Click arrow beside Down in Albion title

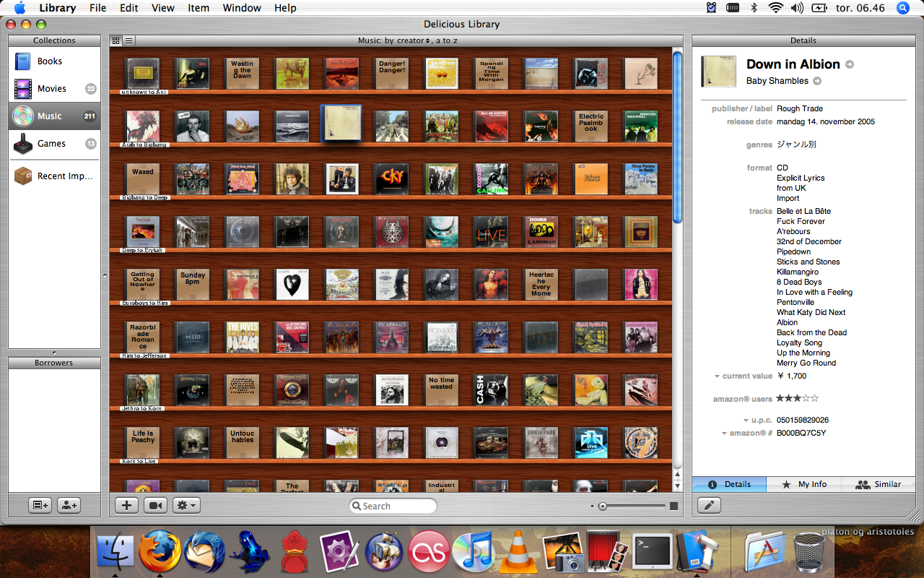click(850, 64)
